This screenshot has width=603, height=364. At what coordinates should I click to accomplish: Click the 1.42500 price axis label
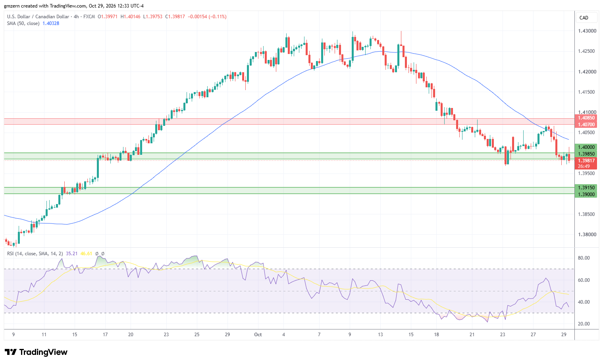point(587,51)
